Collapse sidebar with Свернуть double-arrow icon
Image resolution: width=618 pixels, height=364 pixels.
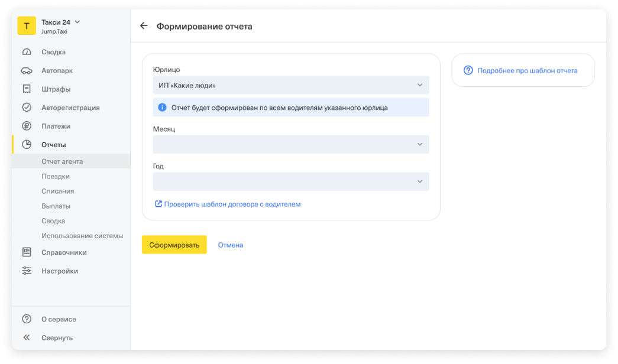click(x=27, y=337)
